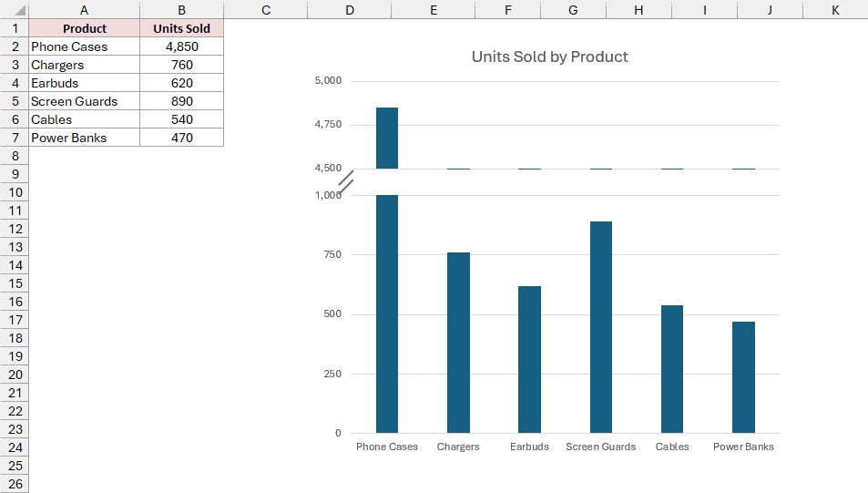This screenshot has height=493, width=868.
Task: Click the cell containing 620
Action: tap(181, 83)
